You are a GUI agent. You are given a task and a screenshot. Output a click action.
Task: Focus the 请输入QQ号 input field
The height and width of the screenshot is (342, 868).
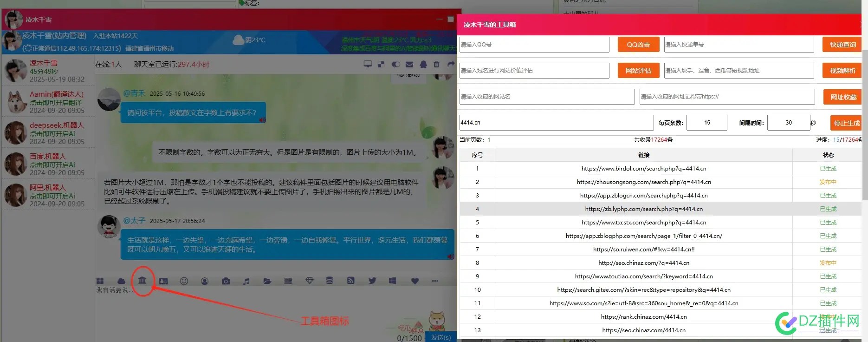(534, 45)
